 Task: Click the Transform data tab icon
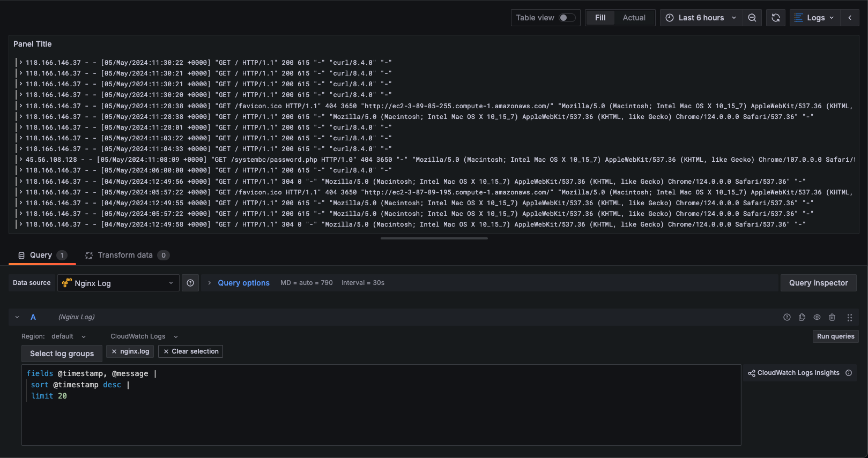coord(89,256)
